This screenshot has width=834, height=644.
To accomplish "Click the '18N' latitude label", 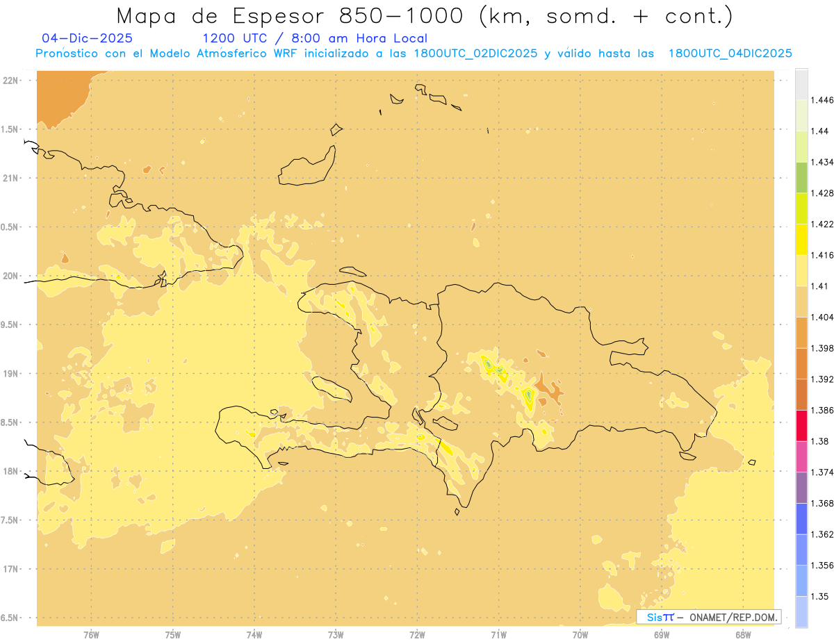I will tap(12, 472).
